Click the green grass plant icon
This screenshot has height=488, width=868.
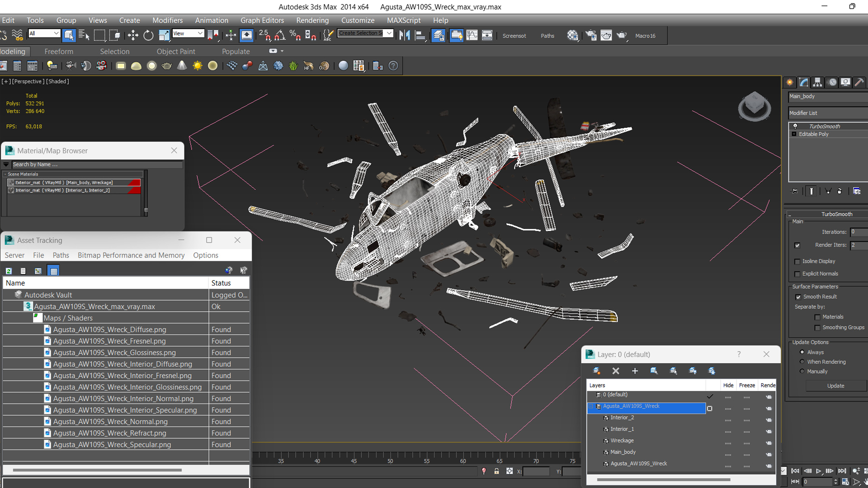293,66
